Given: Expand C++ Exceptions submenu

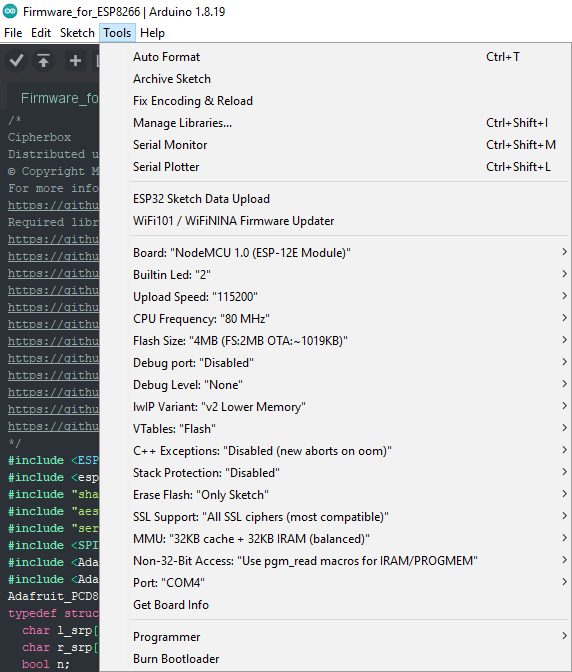Looking at the screenshot, I should 335,451.
